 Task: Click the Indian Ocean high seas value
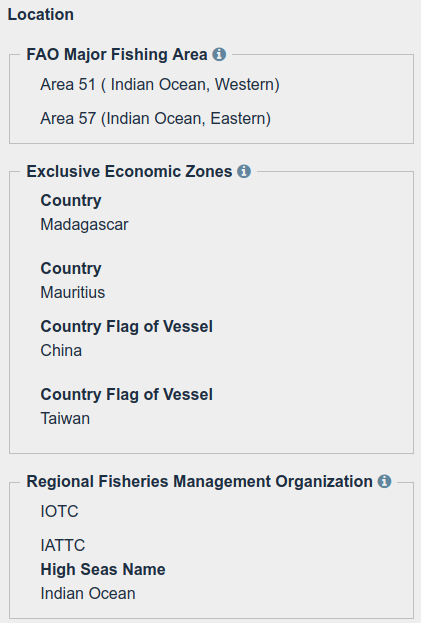[x=88, y=594]
